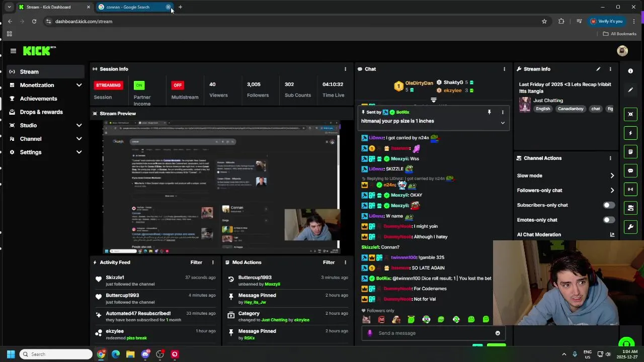Open the Stream info panel options menu
This screenshot has width=644, height=362.
610,69
